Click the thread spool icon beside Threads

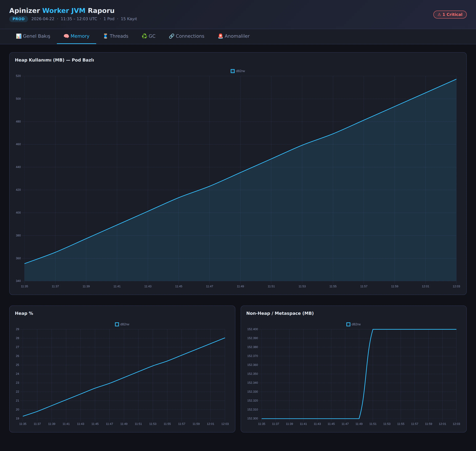click(x=105, y=36)
